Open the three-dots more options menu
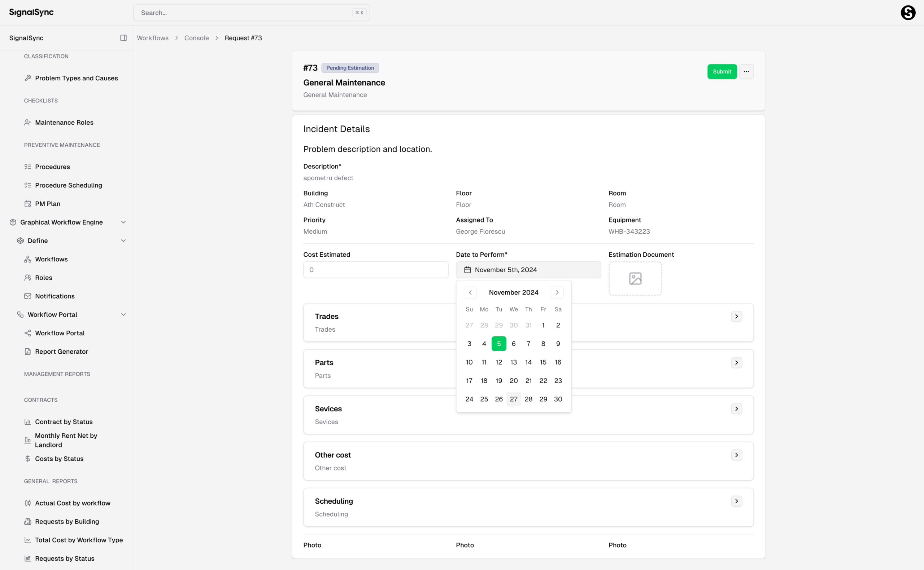 [x=746, y=72]
